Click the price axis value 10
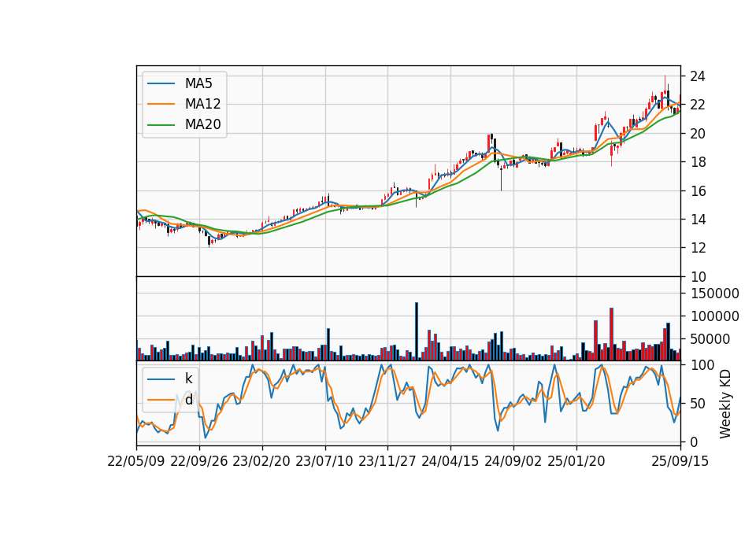Screen dimensions: 756x543 pyautogui.click(x=698, y=277)
